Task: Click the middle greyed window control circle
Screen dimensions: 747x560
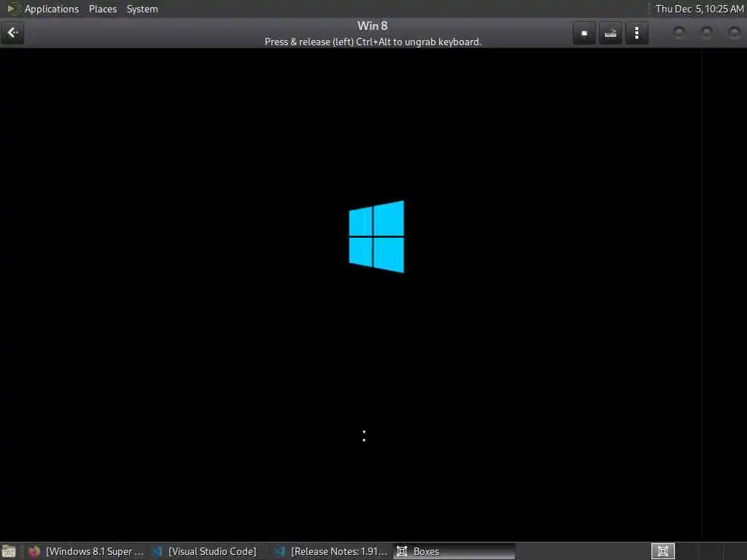Action: pos(706,32)
